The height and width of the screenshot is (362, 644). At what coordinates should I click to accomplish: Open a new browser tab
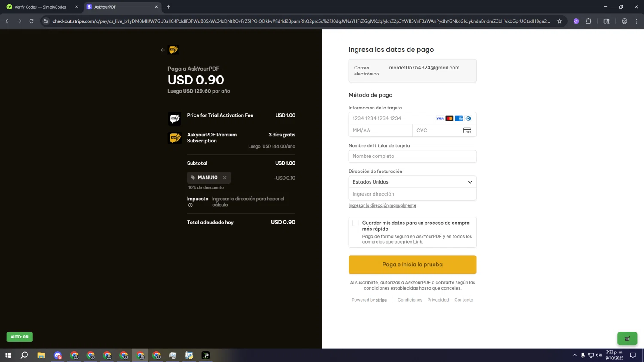(x=168, y=7)
